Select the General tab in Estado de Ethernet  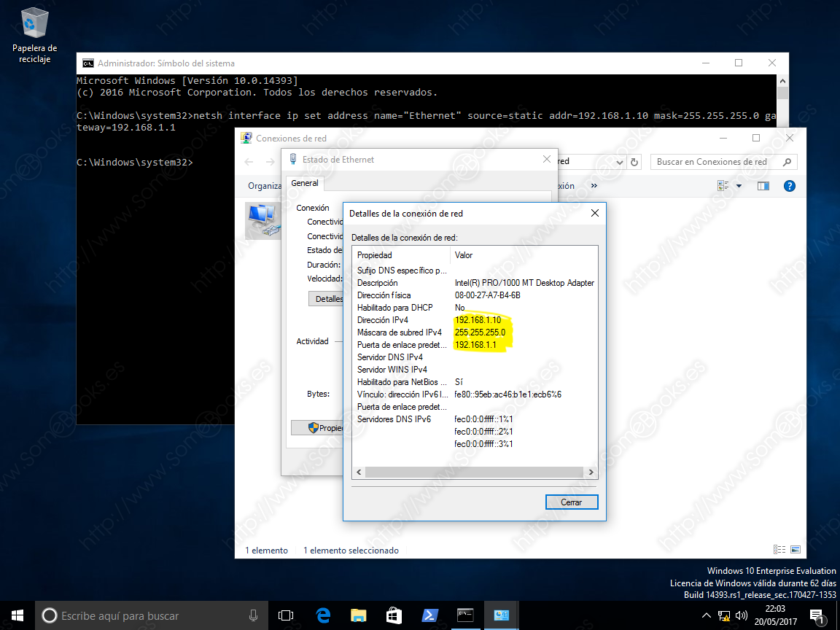(305, 183)
